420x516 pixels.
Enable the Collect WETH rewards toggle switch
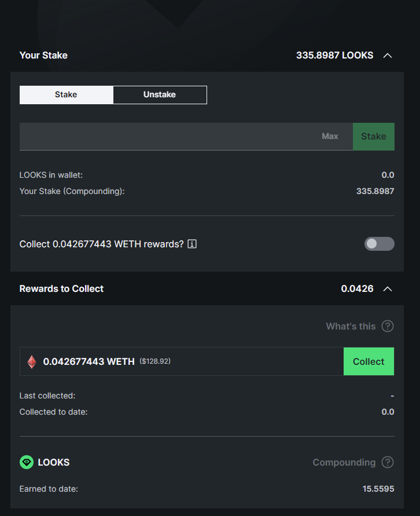(x=380, y=244)
